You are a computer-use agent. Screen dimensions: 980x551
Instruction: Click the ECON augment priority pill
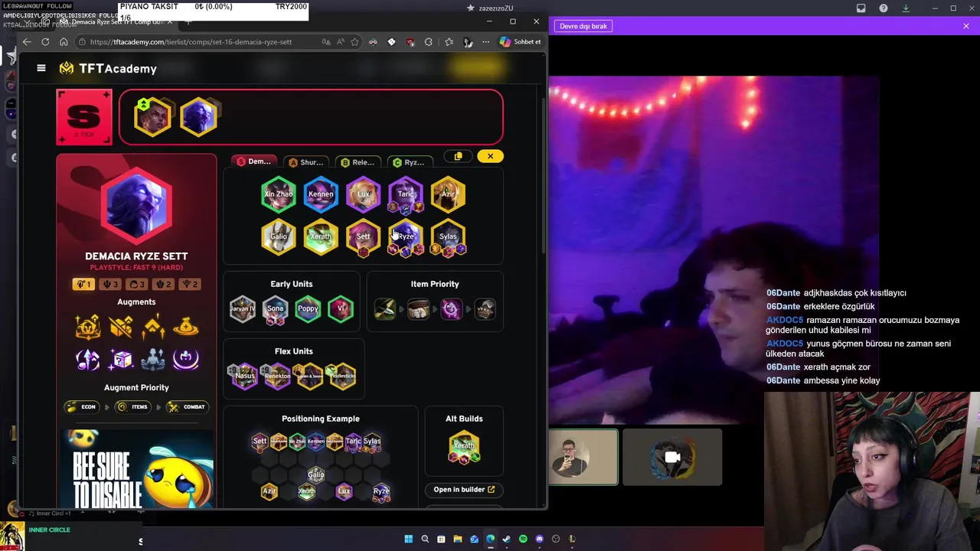83,406
